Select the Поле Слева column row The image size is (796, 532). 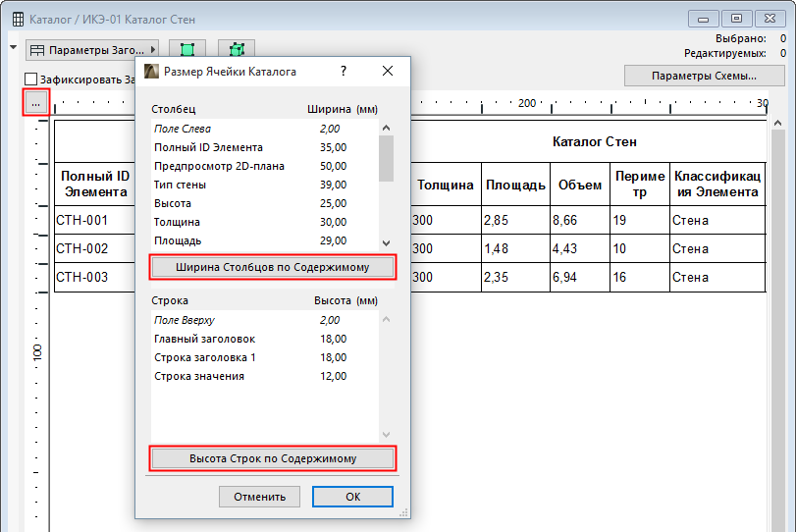click(264, 129)
